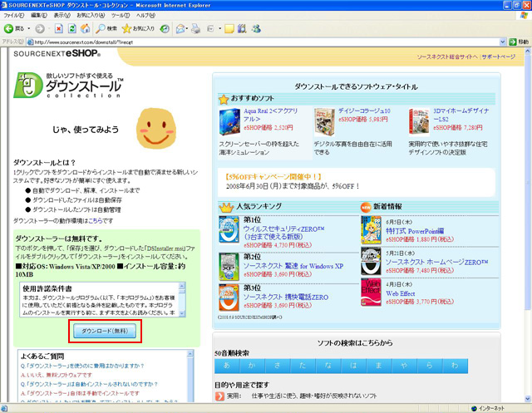The height and width of the screenshot is (413, 532).
Task: Open the Back button history dropdown arrow
Action: point(29,29)
